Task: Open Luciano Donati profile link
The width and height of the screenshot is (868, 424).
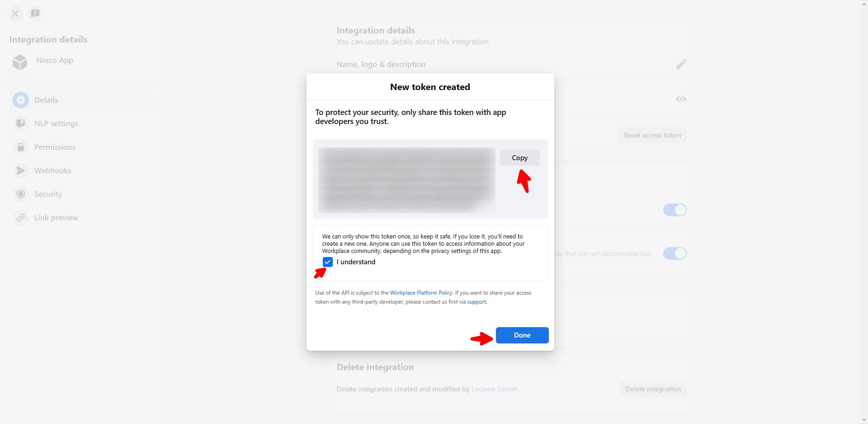Action: [x=495, y=389]
